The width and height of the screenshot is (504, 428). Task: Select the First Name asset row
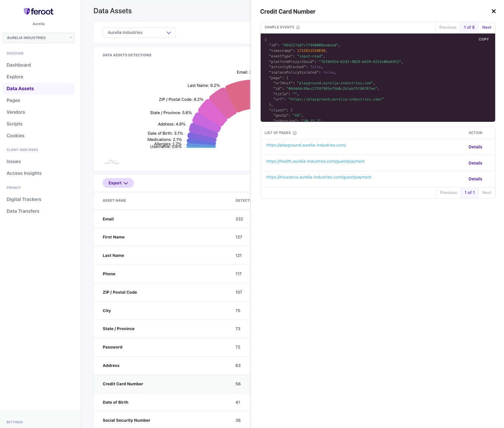tap(172, 237)
